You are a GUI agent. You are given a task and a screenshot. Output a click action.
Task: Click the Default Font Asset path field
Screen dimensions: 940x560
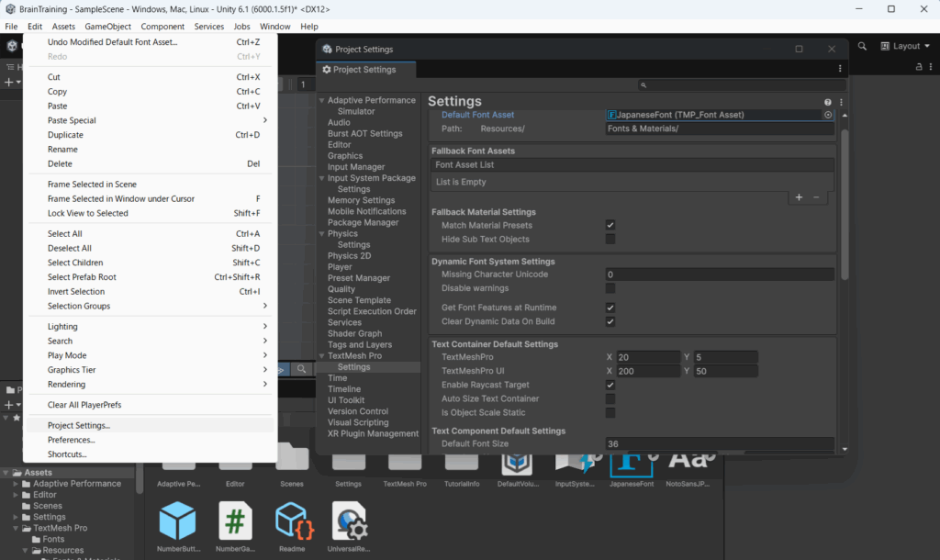tap(720, 129)
